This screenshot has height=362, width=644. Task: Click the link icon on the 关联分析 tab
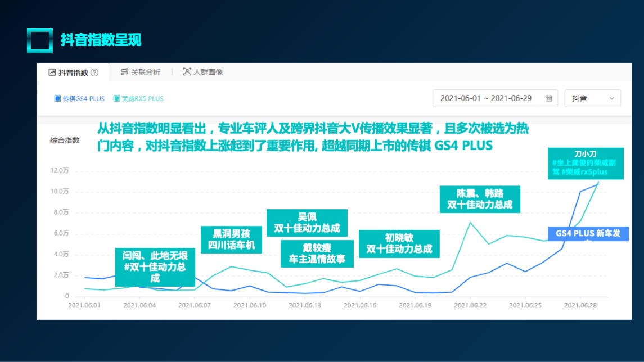[x=124, y=71]
